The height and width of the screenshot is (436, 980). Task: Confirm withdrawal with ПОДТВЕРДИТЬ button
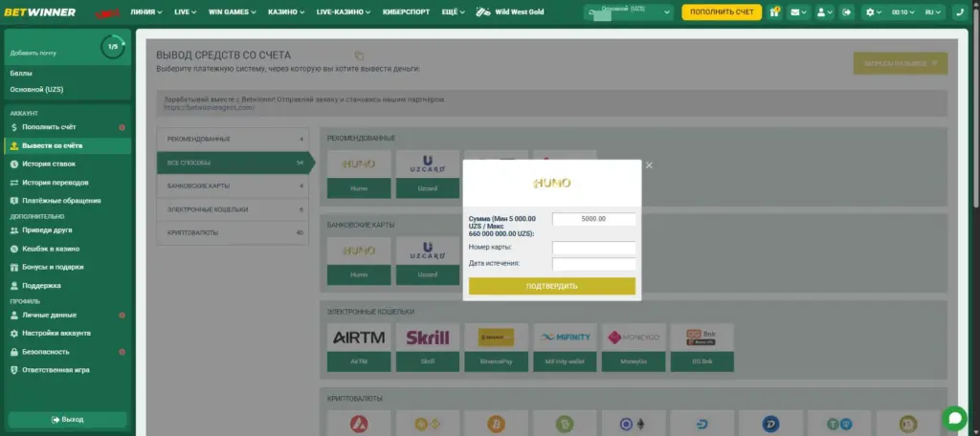(x=552, y=286)
